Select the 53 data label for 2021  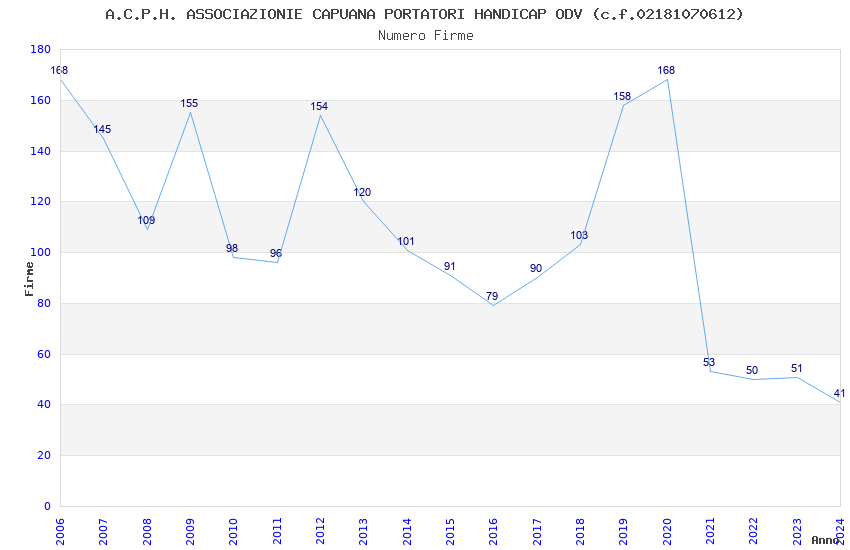709,362
